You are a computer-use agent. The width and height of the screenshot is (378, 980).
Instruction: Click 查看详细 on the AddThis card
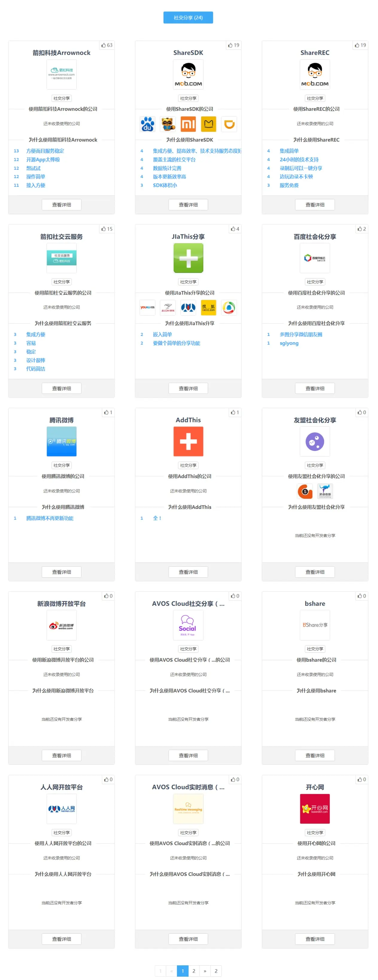point(188,572)
